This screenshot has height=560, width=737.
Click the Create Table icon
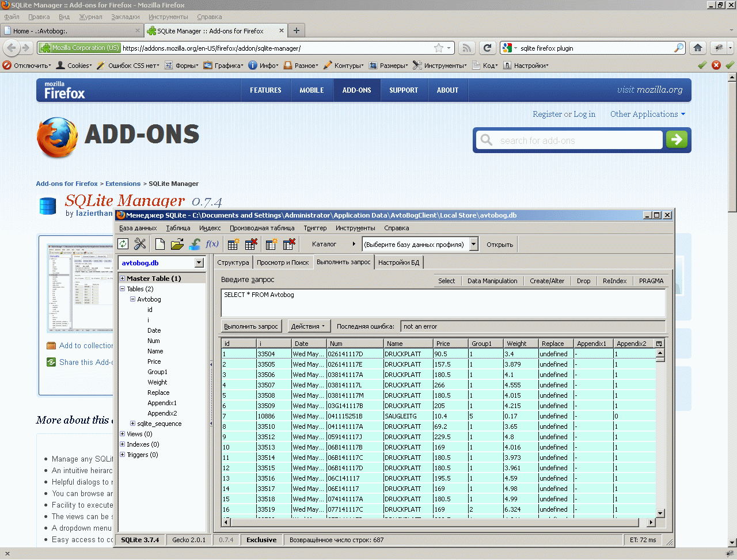[233, 244]
